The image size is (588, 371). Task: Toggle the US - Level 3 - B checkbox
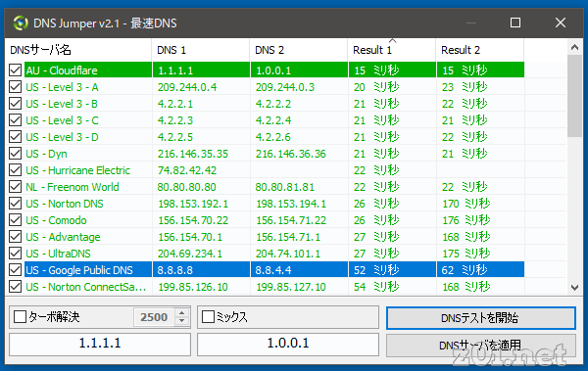(x=15, y=104)
